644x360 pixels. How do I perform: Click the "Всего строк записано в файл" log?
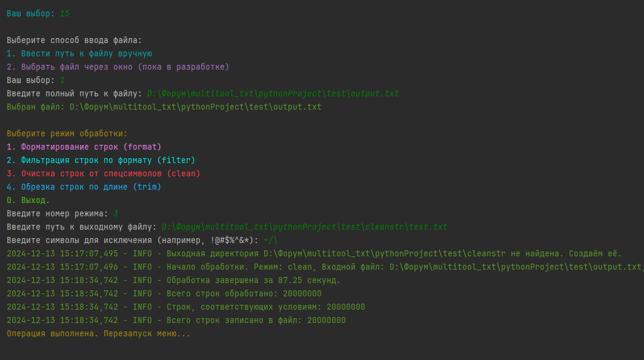[x=176, y=320]
